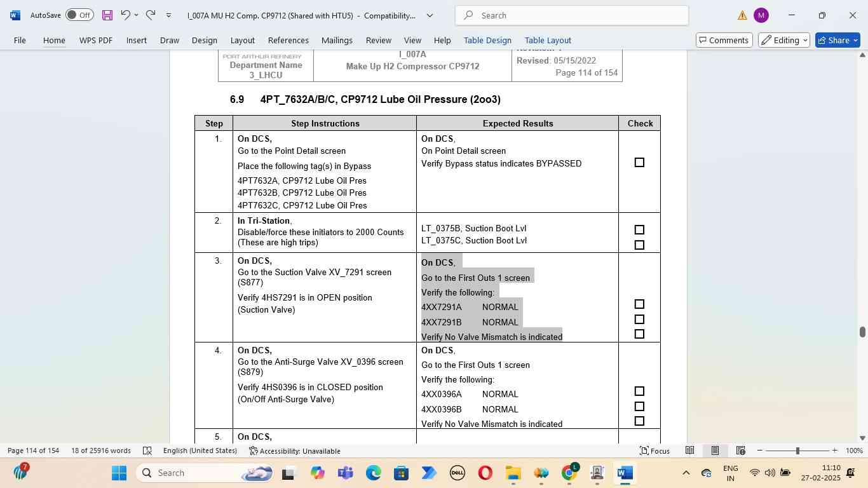Switch to the Table Design tab
Screen dimensions: 868x488
click(487, 40)
